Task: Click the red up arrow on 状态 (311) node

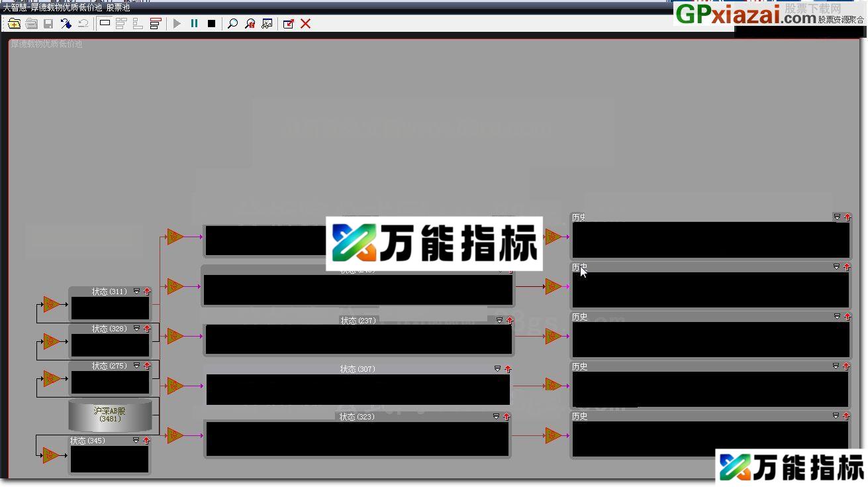Action: pyautogui.click(x=146, y=292)
